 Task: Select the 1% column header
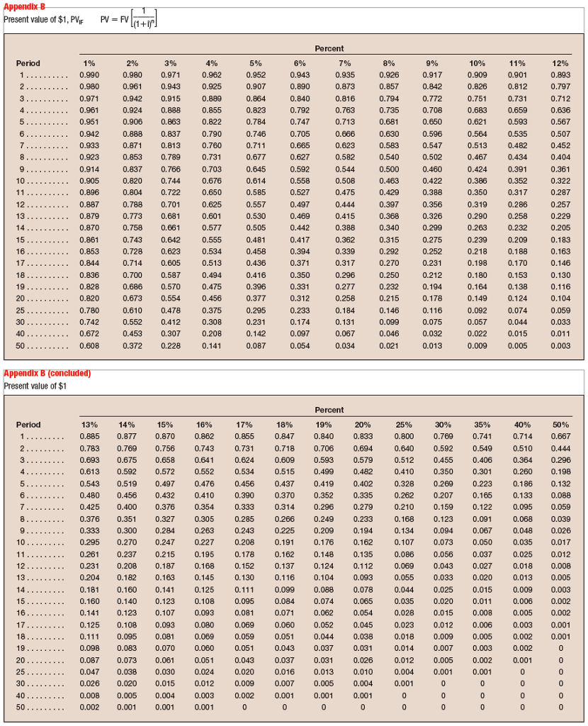tap(90, 63)
